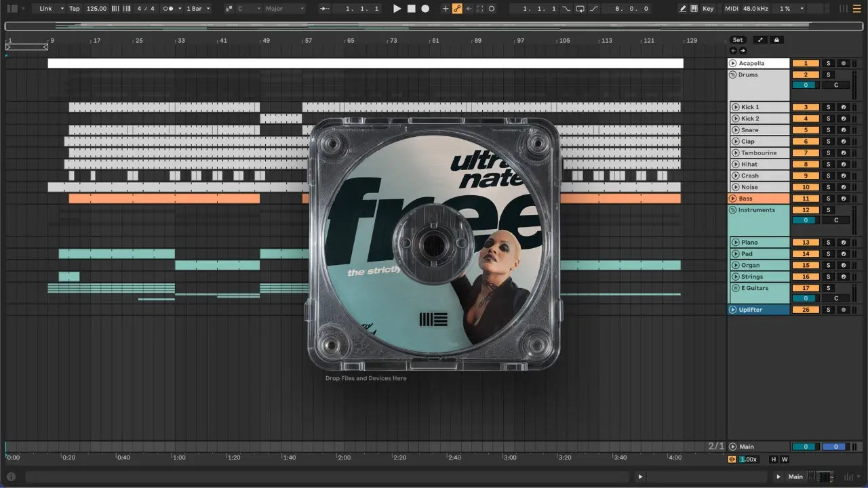Open the Key mapping mode

tap(708, 9)
